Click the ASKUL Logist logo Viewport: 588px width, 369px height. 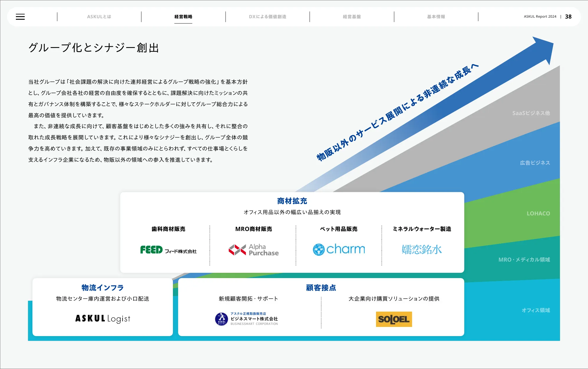[x=103, y=319]
